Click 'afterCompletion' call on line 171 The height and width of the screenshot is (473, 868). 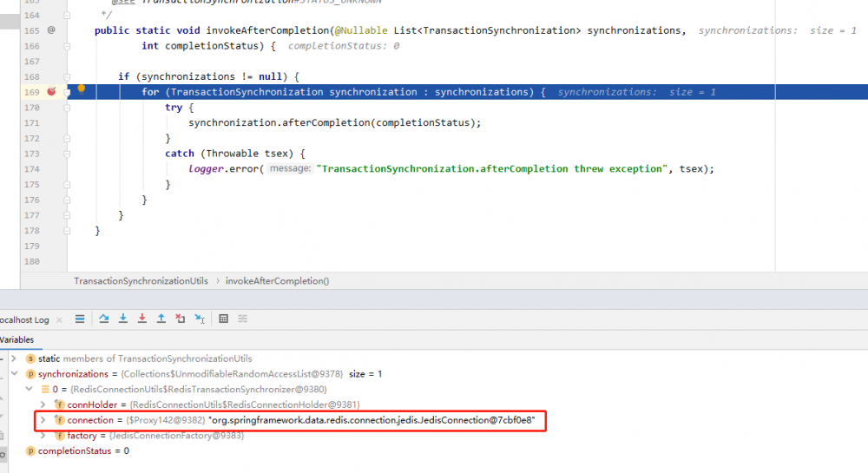tap(326, 123)
